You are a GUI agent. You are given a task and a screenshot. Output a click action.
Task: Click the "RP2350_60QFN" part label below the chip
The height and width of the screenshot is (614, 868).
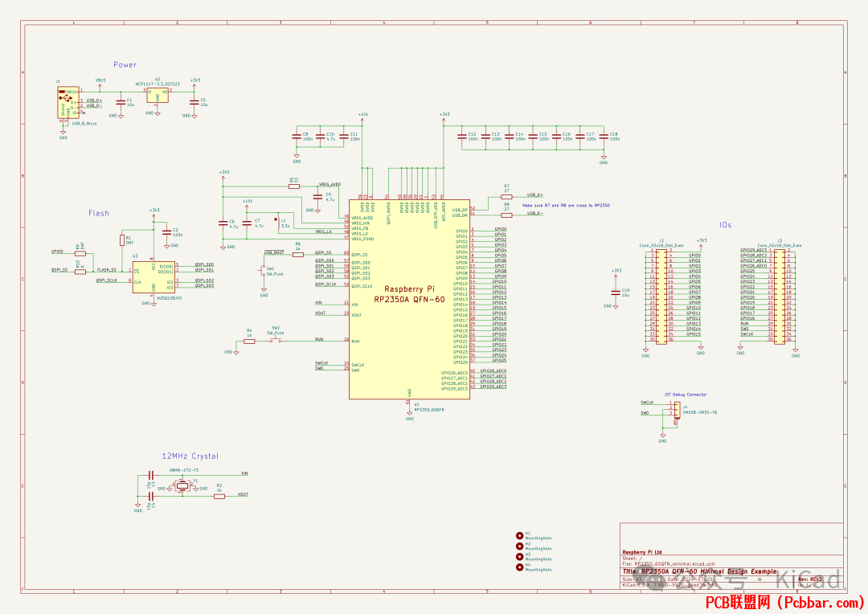(429, 410)
